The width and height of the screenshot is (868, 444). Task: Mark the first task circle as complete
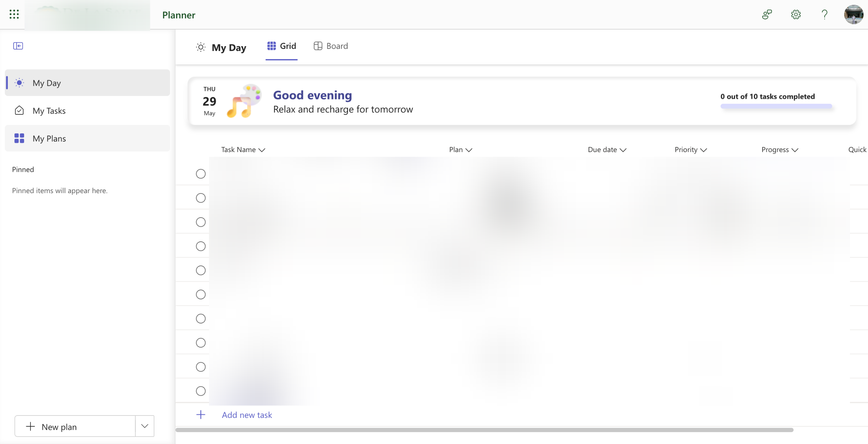(201, 174)
